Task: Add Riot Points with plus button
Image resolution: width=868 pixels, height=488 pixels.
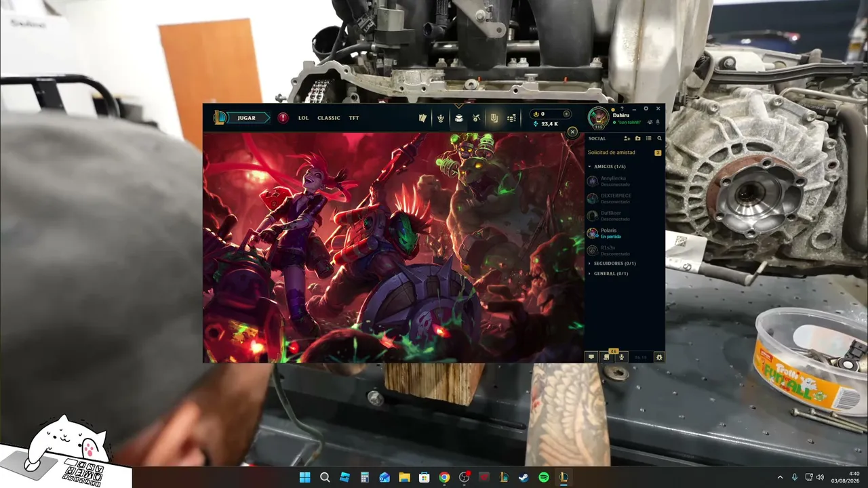Action: pyautogui.click(x=566, y=114)
